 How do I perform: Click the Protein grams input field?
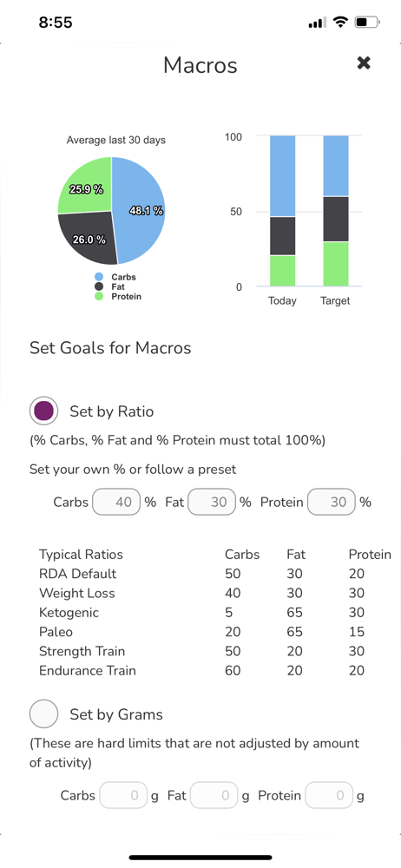pos(329,796)
